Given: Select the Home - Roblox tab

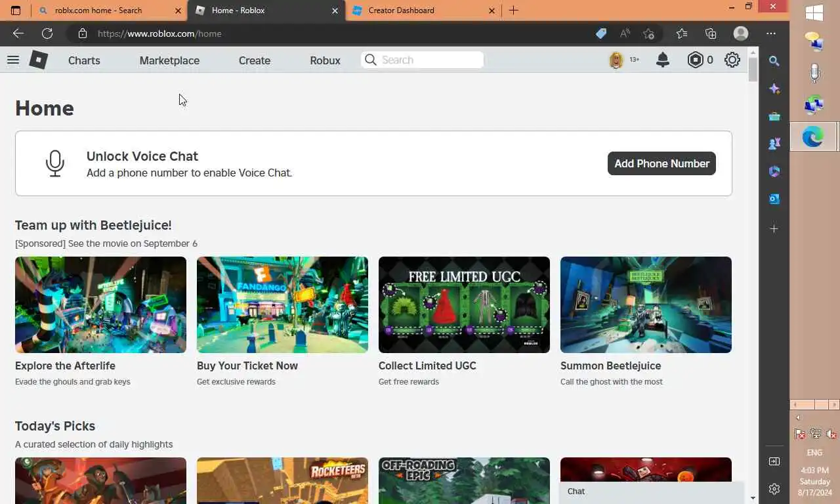Looking at the screenshot, I should click(266, 10).
